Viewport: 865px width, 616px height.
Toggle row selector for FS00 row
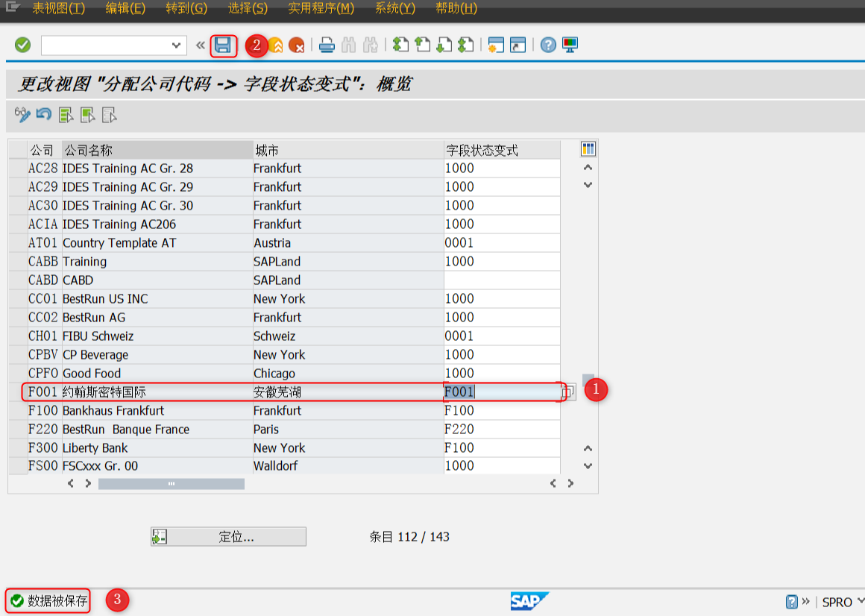[x=18, y=466]
